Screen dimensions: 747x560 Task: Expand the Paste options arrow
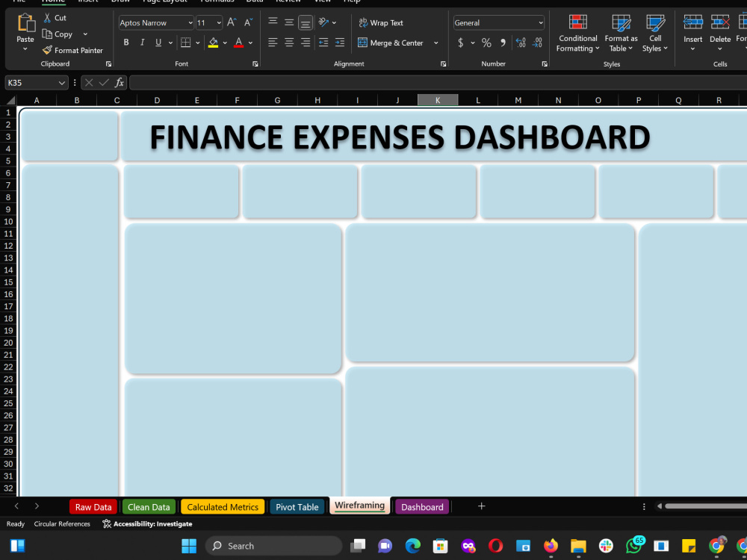[x=25, y=49]
